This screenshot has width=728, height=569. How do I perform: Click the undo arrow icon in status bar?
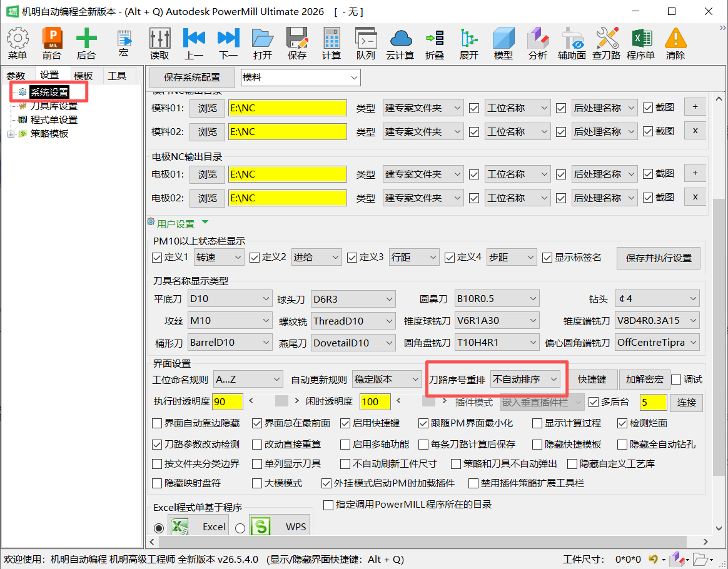653,559
